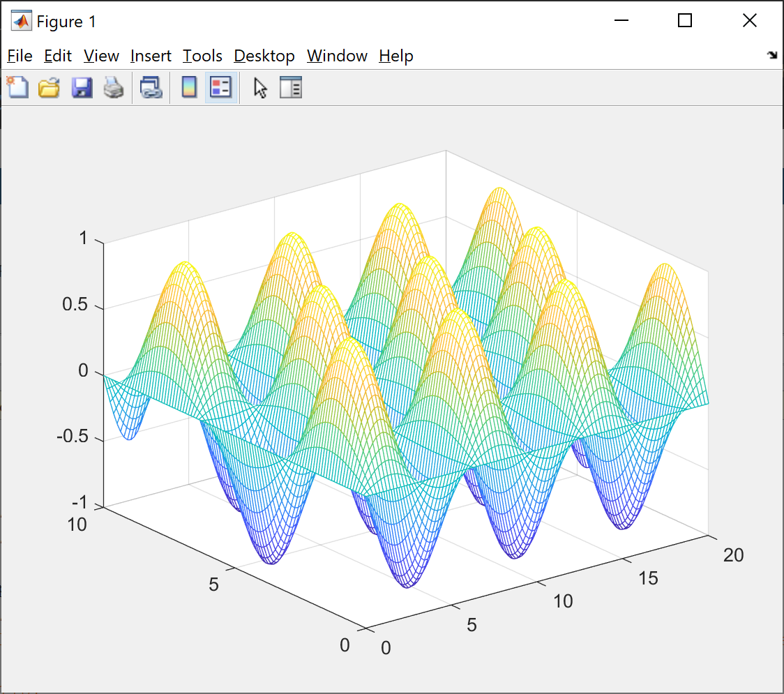Print the figure via the printer icon
This screenshot has height=694, width=784.
[x=114, y=88]
